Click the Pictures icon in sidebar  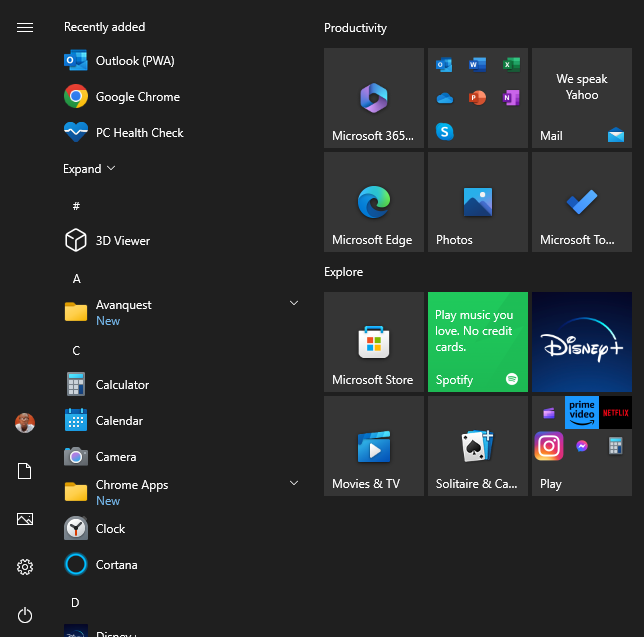pyautogui.click(x=25, y=519)
